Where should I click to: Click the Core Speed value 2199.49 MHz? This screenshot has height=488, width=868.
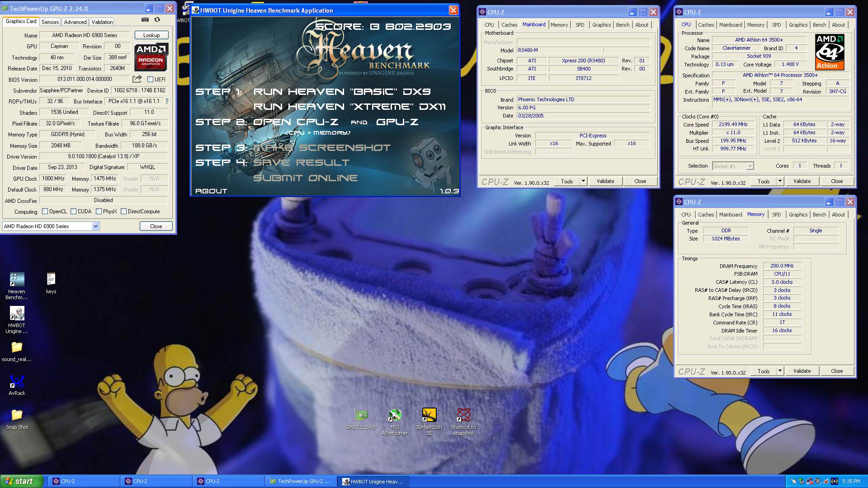pos(733,125)
